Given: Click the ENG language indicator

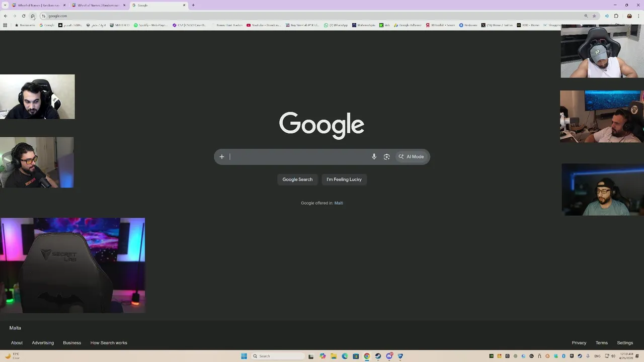Looking at the screenshot, I should coord(598,356).
